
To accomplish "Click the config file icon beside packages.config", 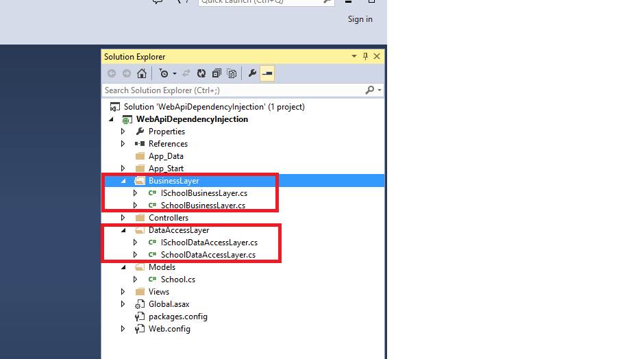I will pos(140,317).
